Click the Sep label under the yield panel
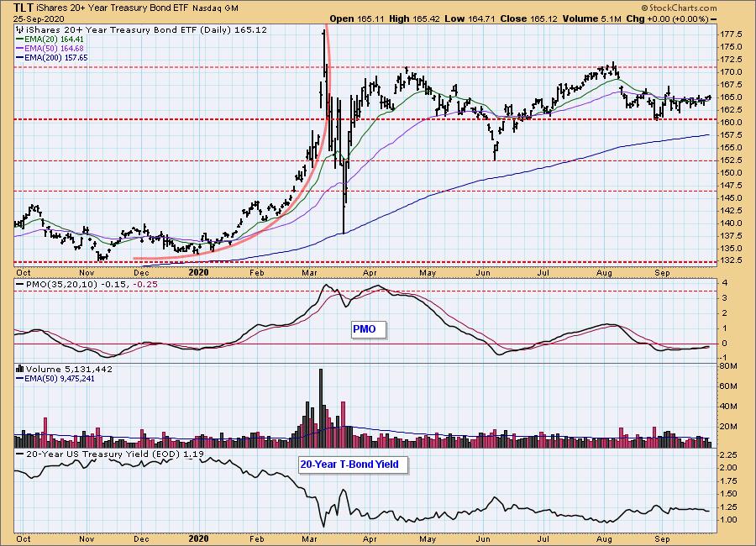This screenshot has height=546, width=756. tap(663, 539)
